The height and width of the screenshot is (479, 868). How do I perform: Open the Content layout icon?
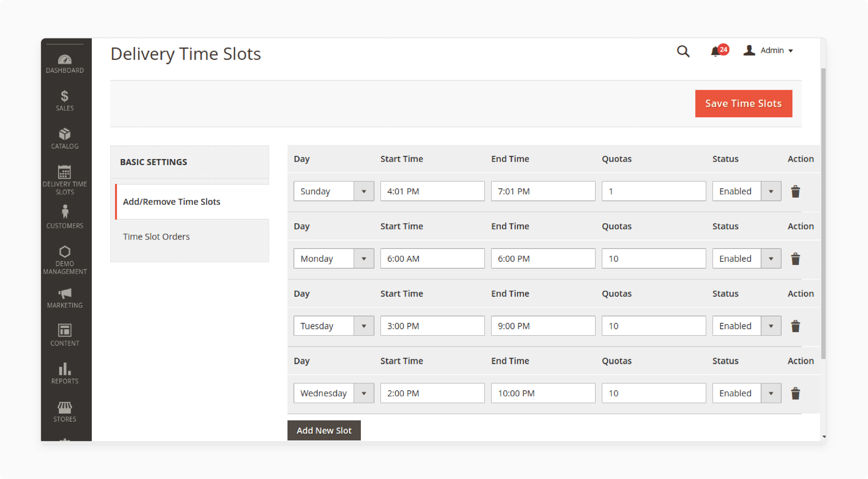coord(65,330)
